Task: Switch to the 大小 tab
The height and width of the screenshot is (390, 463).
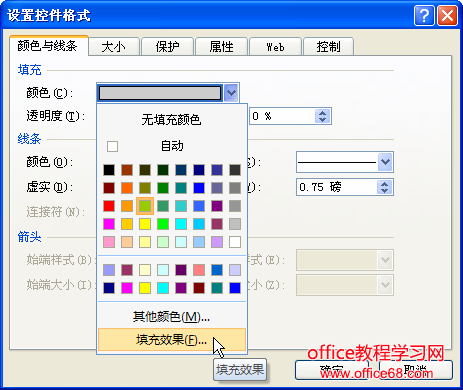Action: point(113,47)
